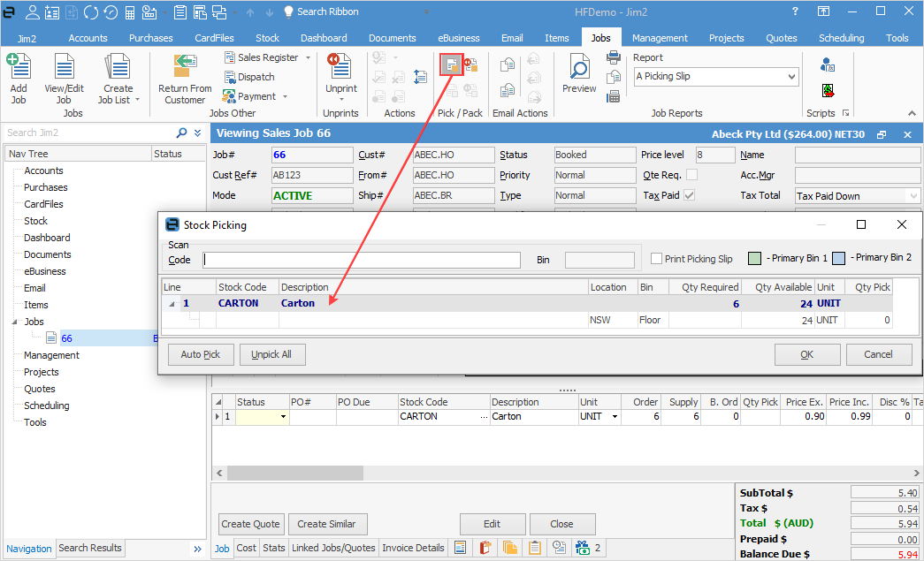924x561 pixels.
Task: Switch to the Stock ribbon tab
Action: pyautogui.click(x=267, y=38)
